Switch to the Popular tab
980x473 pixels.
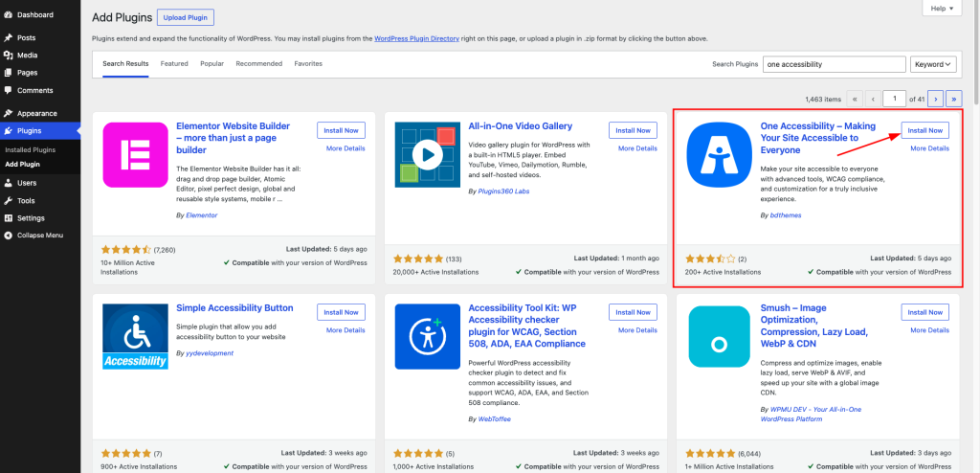212,64
